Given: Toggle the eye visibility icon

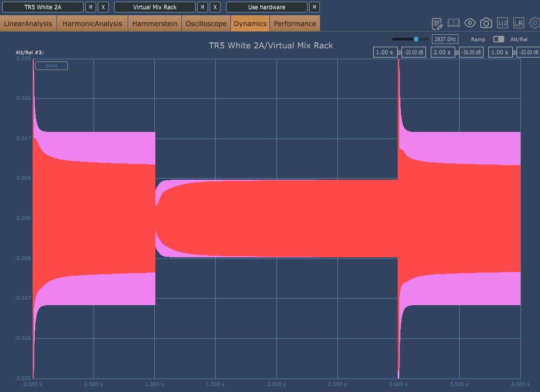Looking at the screenshot, I should 470,23.
